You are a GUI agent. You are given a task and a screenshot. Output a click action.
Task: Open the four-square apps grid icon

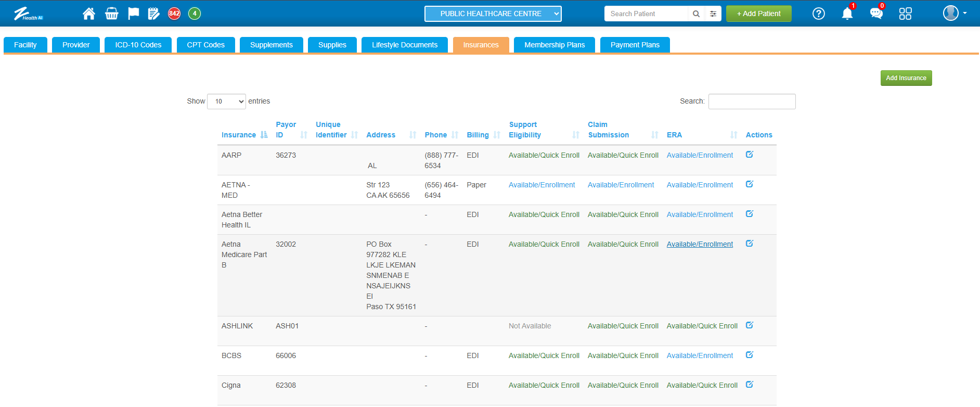tap(905, 14)
